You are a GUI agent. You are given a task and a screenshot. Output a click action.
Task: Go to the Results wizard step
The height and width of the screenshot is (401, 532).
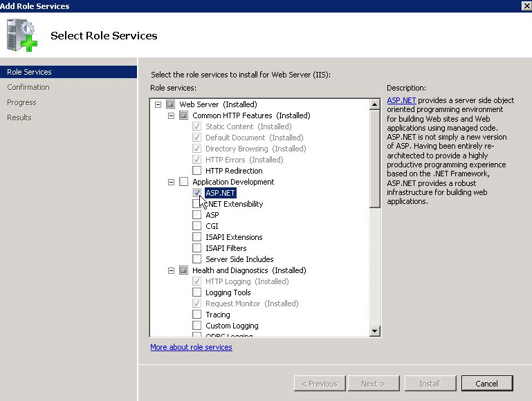pyautogui.click(x=19, y=118)
